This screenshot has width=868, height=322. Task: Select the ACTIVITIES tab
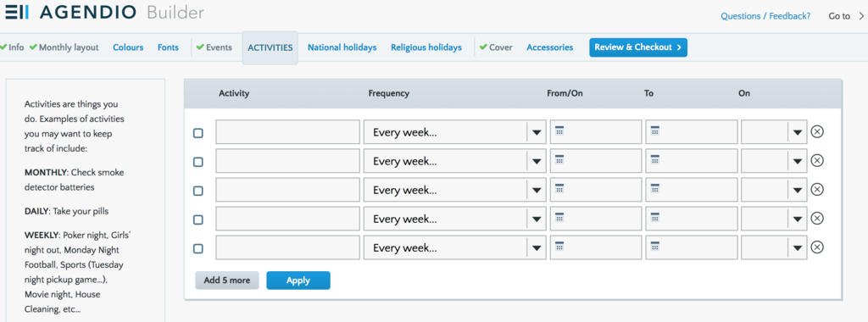tap(270, 47)
